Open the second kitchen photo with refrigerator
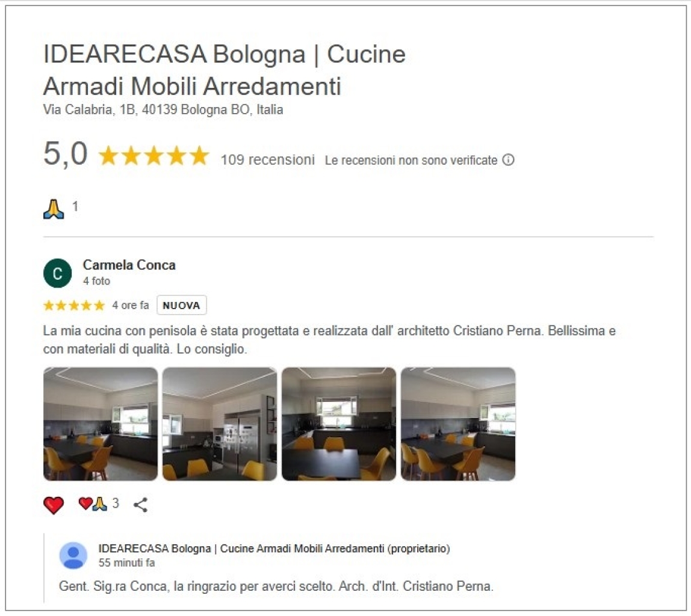Viewport: 691px width, 616px height. point(220,424)
